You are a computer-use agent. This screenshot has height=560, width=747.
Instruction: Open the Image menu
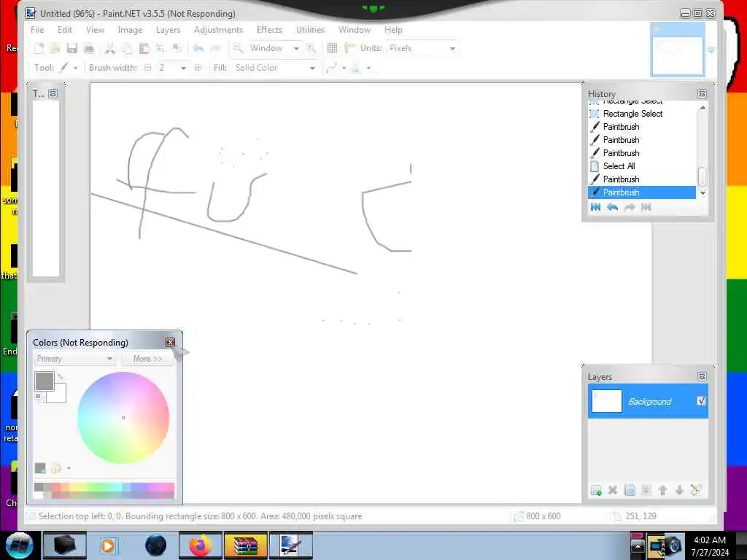click(x=130, y=29)
